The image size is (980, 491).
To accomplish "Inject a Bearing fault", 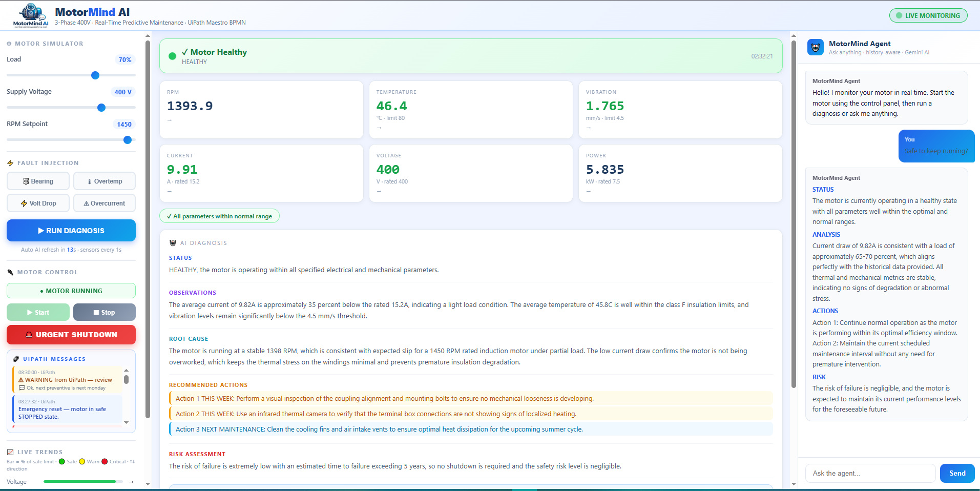I will (x=38, y=181).
